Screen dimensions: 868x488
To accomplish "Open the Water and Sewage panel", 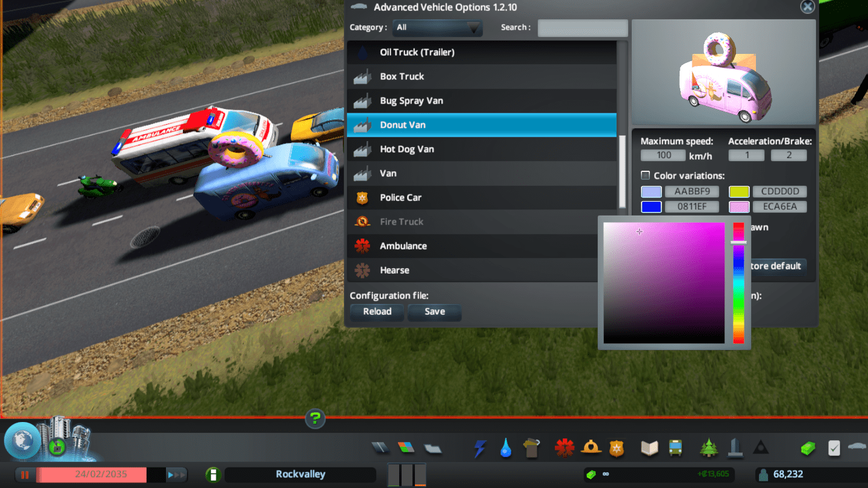I will pos(506,448).
